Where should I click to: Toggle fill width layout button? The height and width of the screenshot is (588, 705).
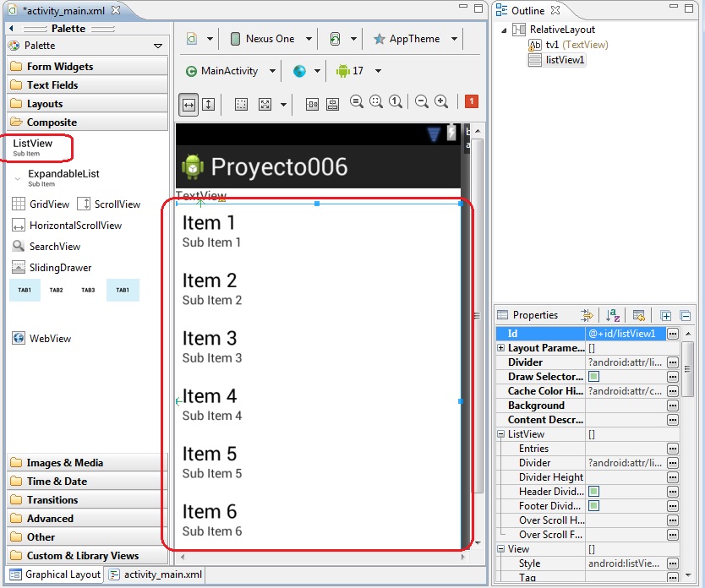(x=189, y=105)
